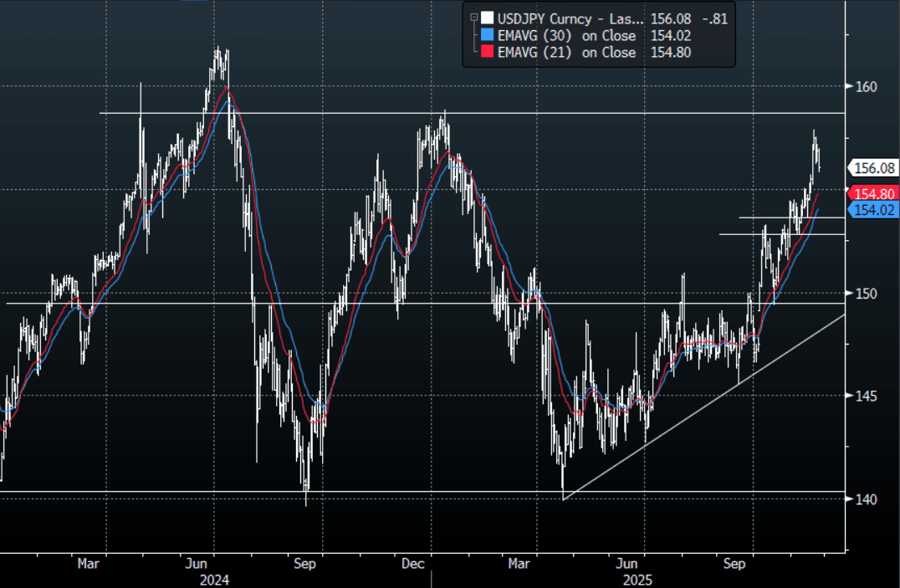Click the white 156.08 last price axis tag

point(872,168)
